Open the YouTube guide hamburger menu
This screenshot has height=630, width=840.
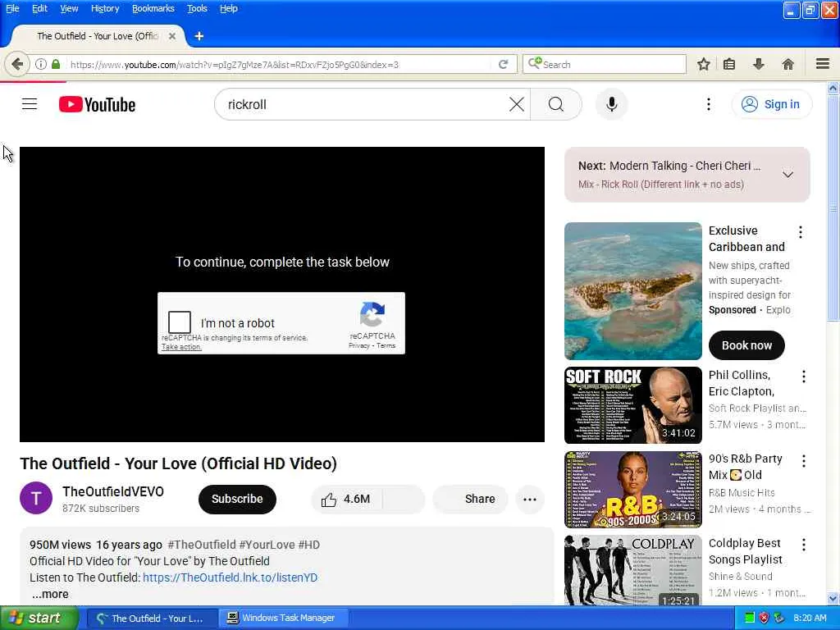coord(30,104)
